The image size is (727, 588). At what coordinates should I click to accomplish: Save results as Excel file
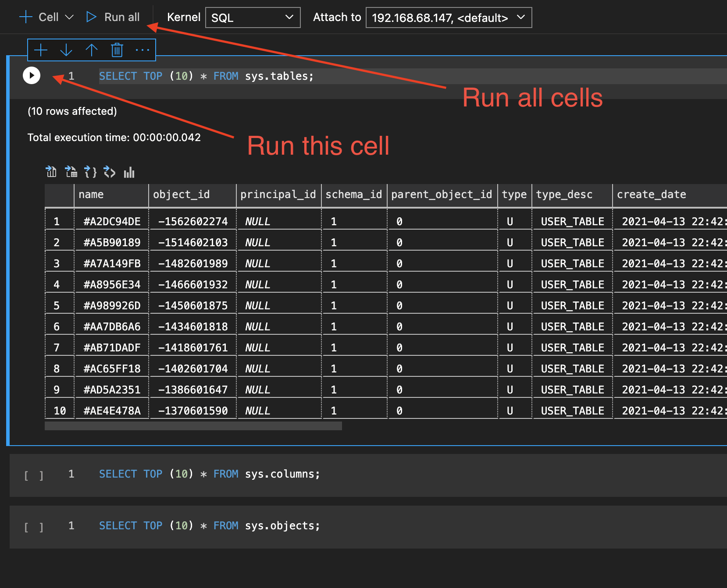coord(71,172)
